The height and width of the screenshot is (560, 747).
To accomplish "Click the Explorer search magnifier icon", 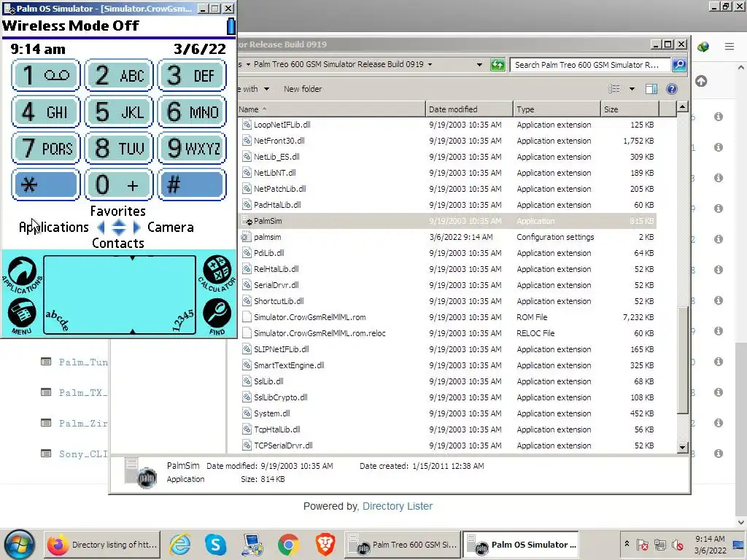I will (x=679, y=65).
